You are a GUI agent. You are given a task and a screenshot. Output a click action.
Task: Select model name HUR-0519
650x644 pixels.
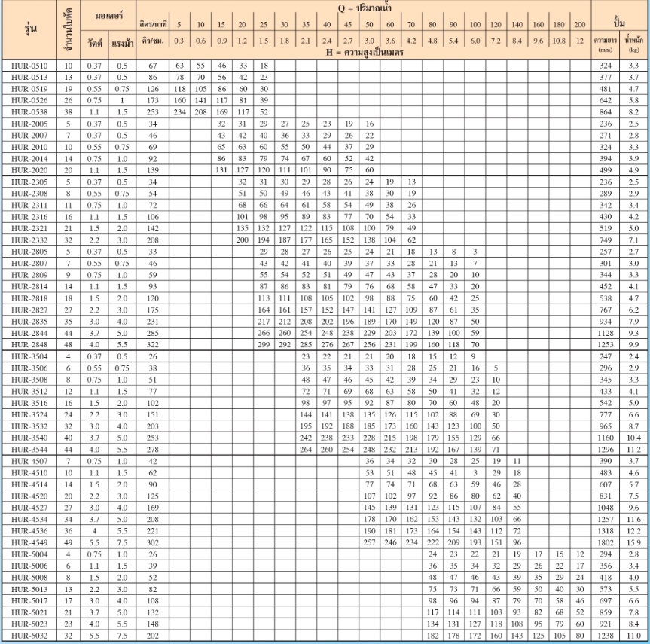[x=29, y=89]
